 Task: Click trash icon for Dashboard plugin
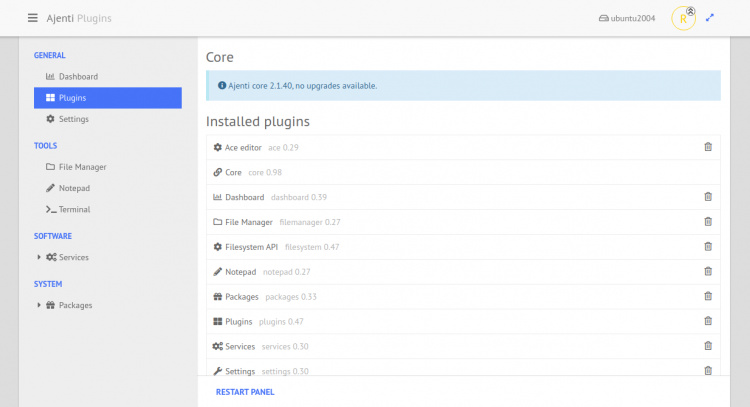(x=708, y=197)
